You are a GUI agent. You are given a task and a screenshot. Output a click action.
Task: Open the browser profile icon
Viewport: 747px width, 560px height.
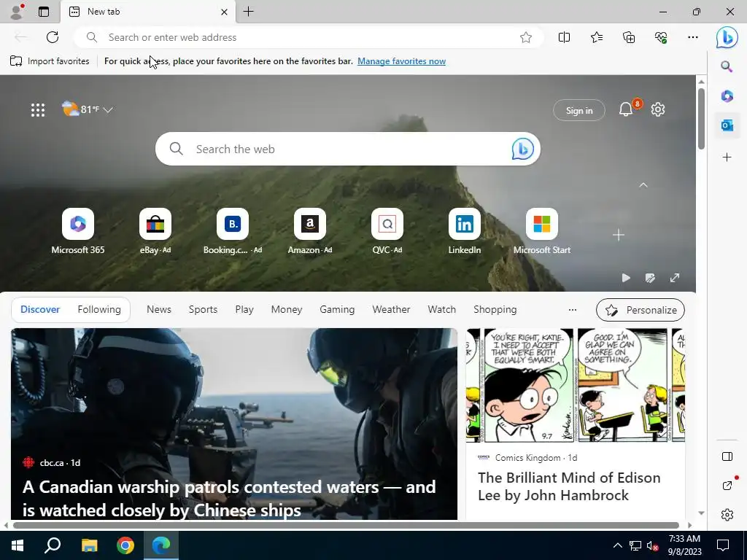pyautogui.click(x=16, y=12)
